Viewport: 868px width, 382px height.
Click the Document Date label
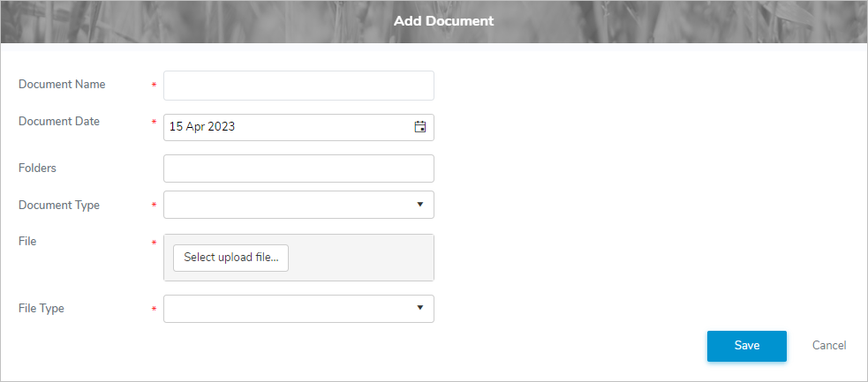tap(59, 122)
